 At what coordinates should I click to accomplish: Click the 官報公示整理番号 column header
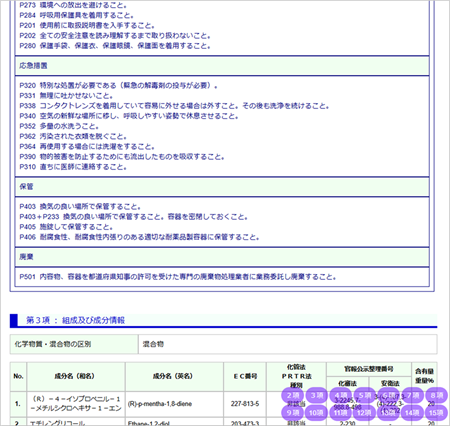click(x=369, y=369)
